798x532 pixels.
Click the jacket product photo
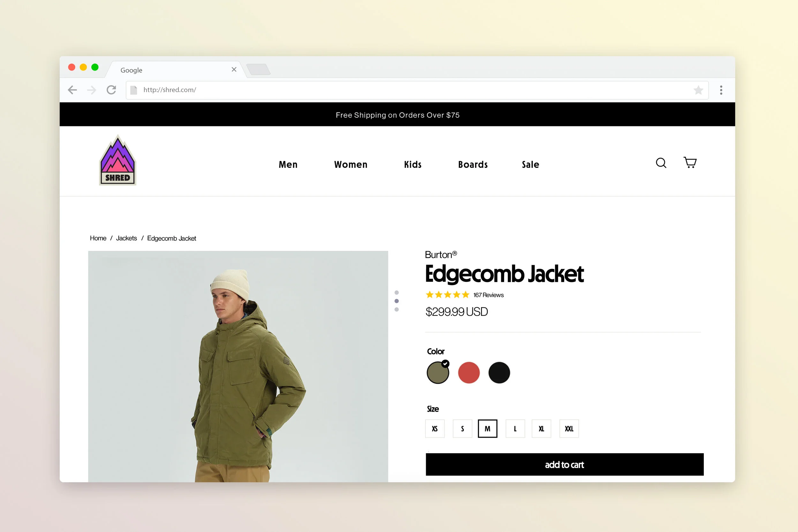(238, 366)
